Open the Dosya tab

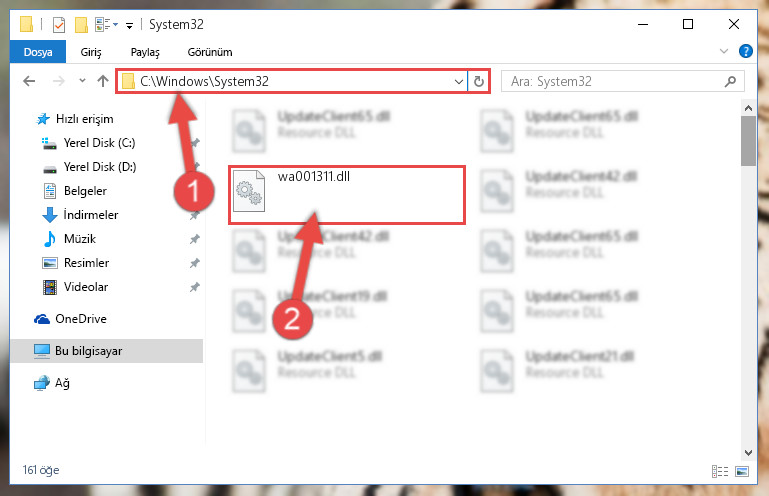(38, 52)
